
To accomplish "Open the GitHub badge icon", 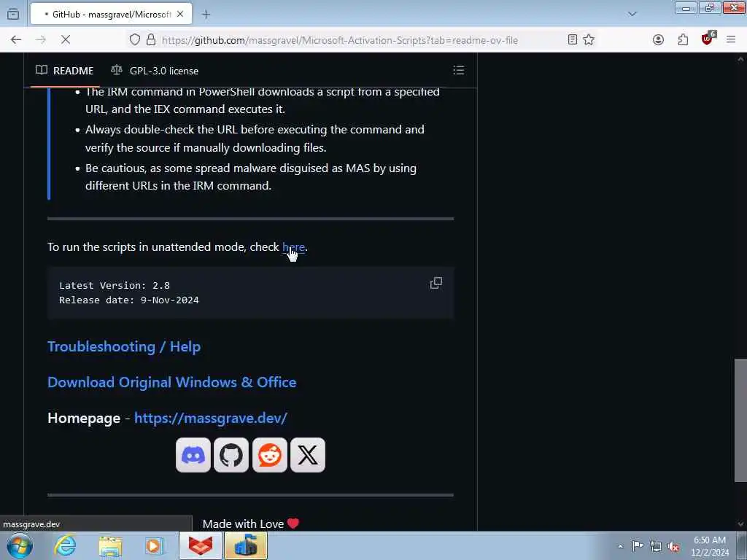I will coord(231,455).
